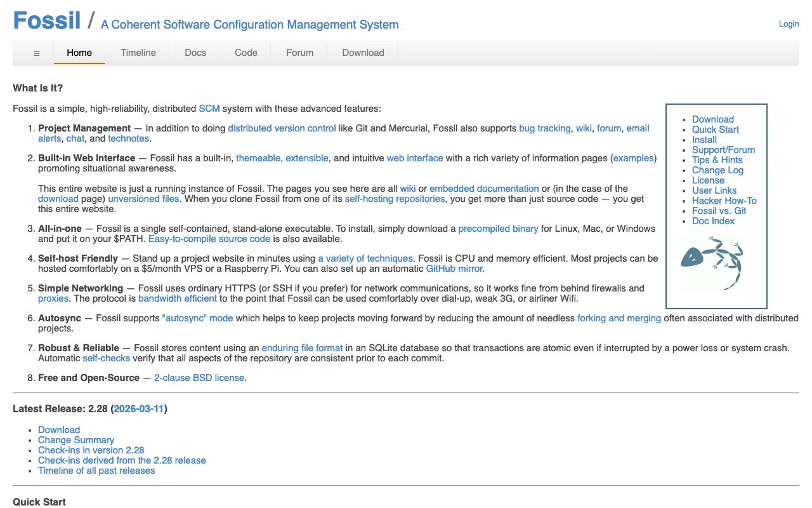Open the Hacker How-To sidebar link
Screen dimensions: 812x508
click(724, 201)
